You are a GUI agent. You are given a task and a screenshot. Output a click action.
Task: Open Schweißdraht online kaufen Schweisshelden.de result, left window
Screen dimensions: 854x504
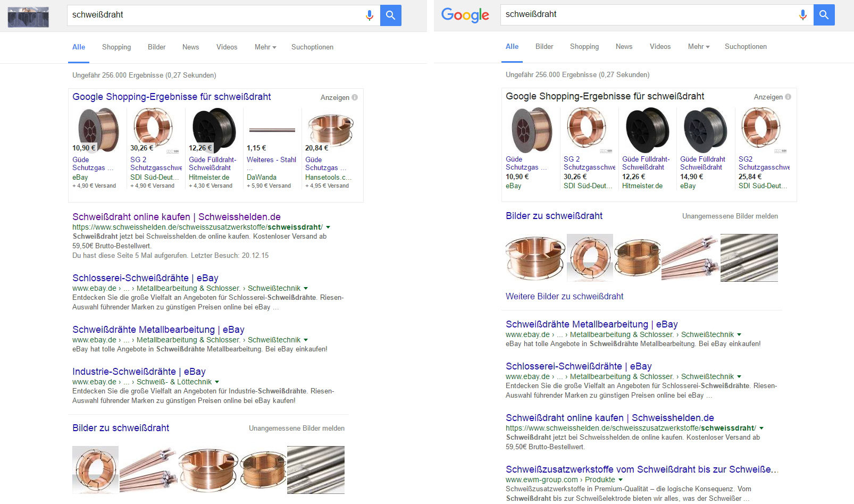pyautogui.click(x=177, y=217)
